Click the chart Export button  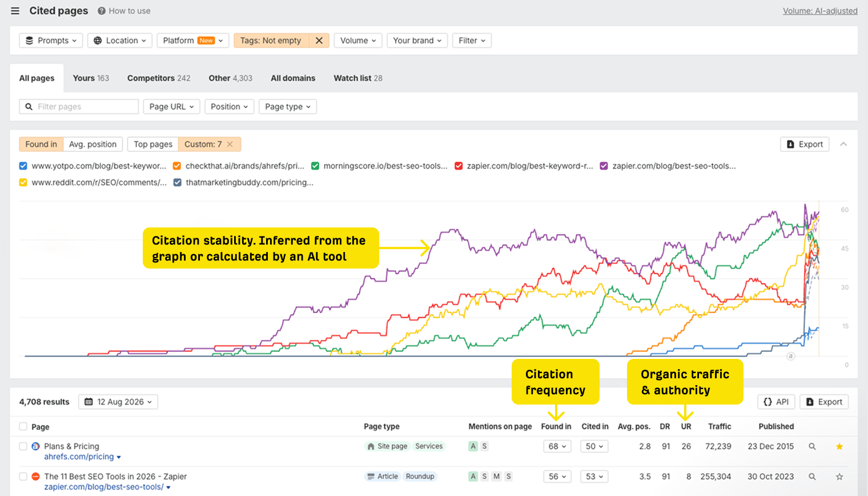(x=805, y=145)
